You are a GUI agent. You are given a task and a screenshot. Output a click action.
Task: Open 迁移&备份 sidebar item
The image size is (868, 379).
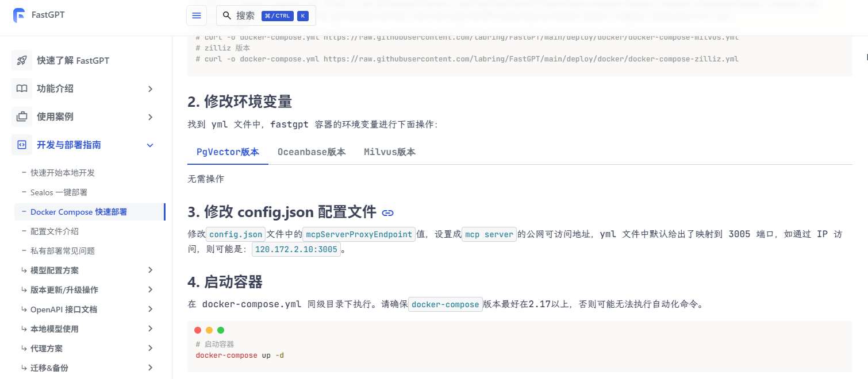pos(49,368)
